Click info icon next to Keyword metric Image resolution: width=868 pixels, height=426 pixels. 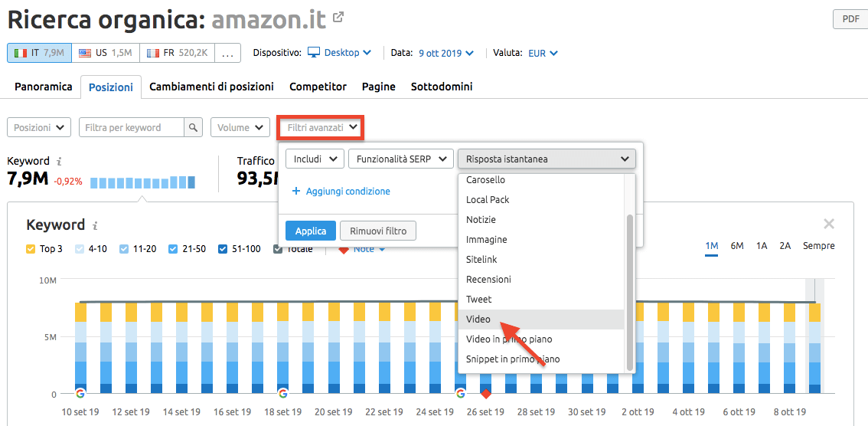point(59,161)
